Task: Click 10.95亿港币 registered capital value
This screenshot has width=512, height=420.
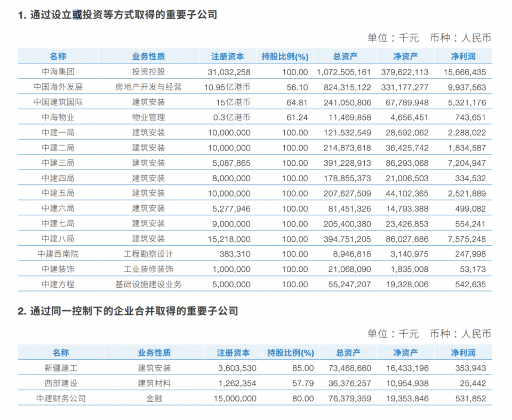Action: (x=227, y=87)
